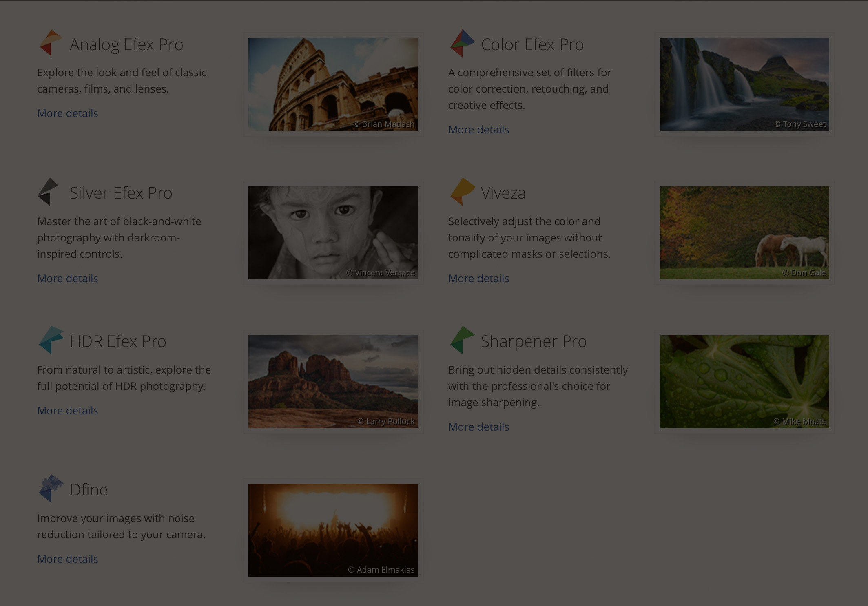
Task: Open the black-and-white child portrait thumbnail
Action: [x=333, y=233]
